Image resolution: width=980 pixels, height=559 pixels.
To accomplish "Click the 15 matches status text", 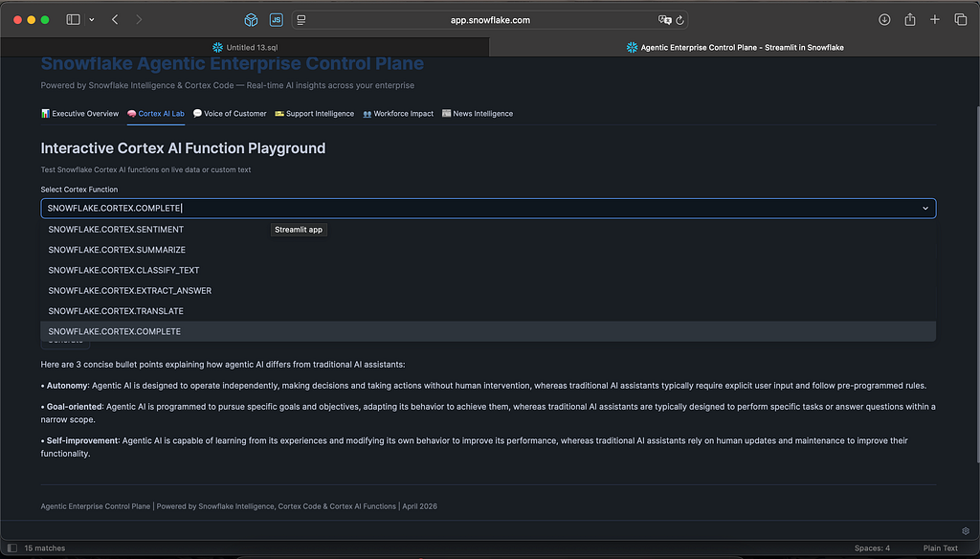I will 44,548.
